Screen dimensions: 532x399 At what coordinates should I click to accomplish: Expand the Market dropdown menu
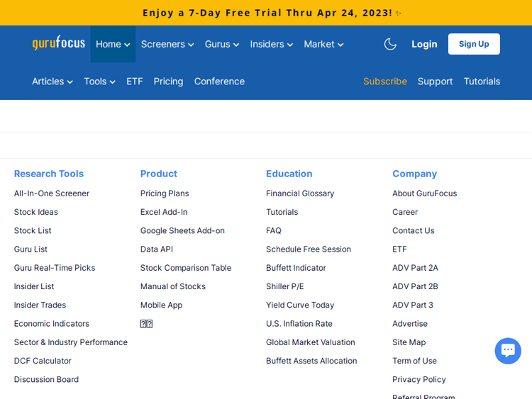(x=323, y=44)
